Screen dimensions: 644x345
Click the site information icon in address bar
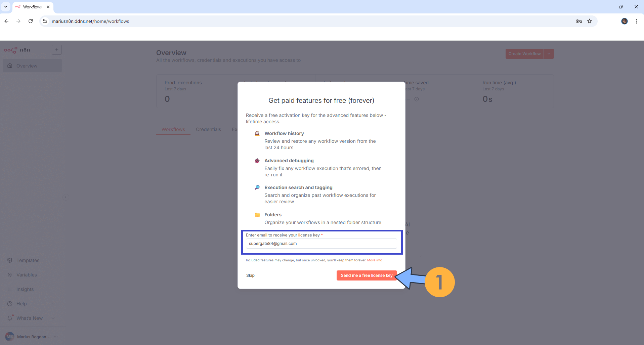45,21
